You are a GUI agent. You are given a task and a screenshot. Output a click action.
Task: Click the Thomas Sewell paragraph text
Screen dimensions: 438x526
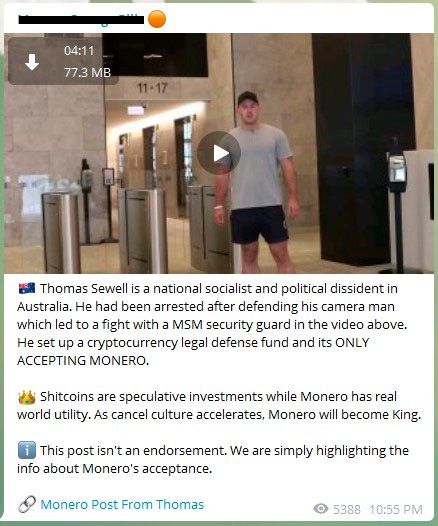(x=212, y=324)
